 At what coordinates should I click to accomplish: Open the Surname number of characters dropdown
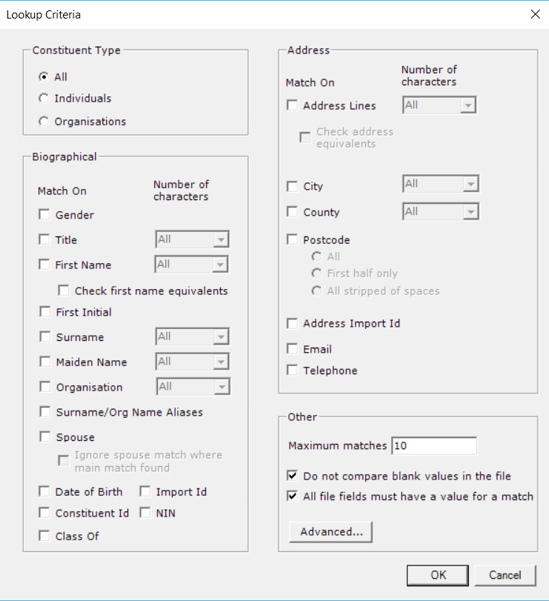pos(192,337)
